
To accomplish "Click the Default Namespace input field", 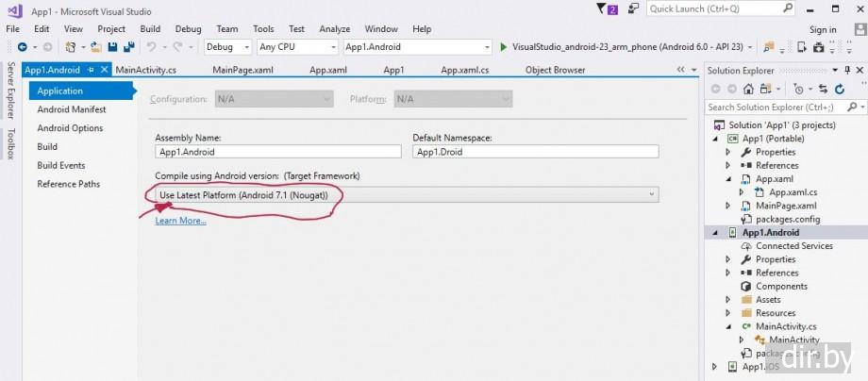I will [536, 152].
